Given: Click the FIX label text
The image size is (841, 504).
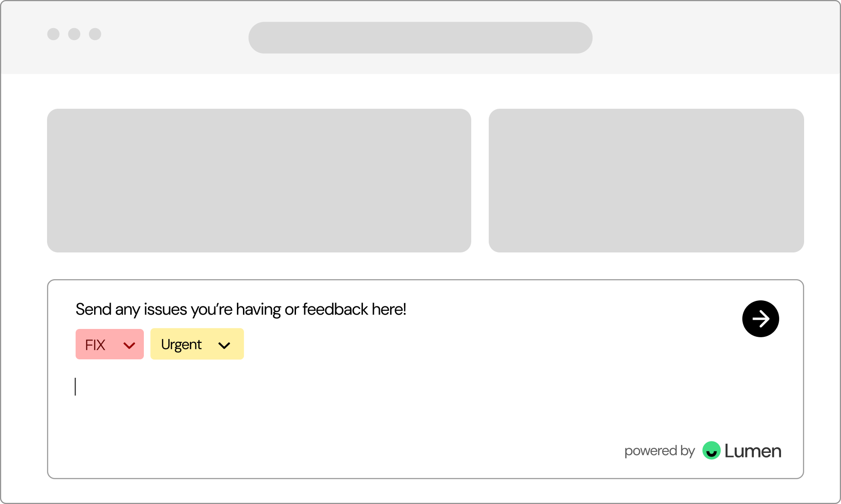Looking at the screenshot, I should click(x=95, y=345).
